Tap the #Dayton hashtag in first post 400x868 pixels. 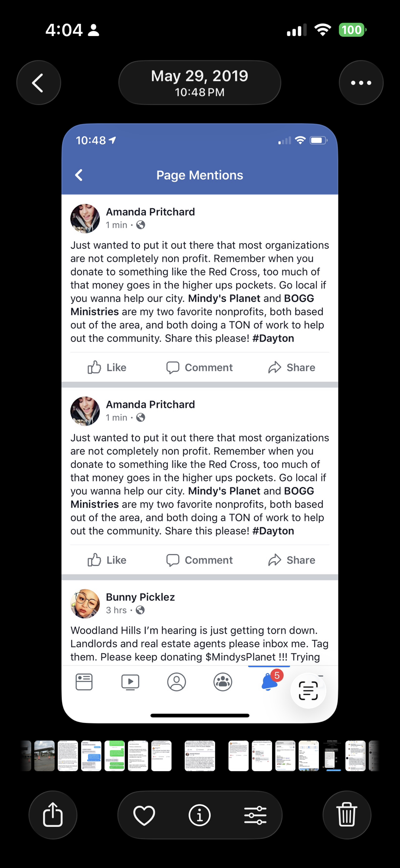click(x=273, y=339)
